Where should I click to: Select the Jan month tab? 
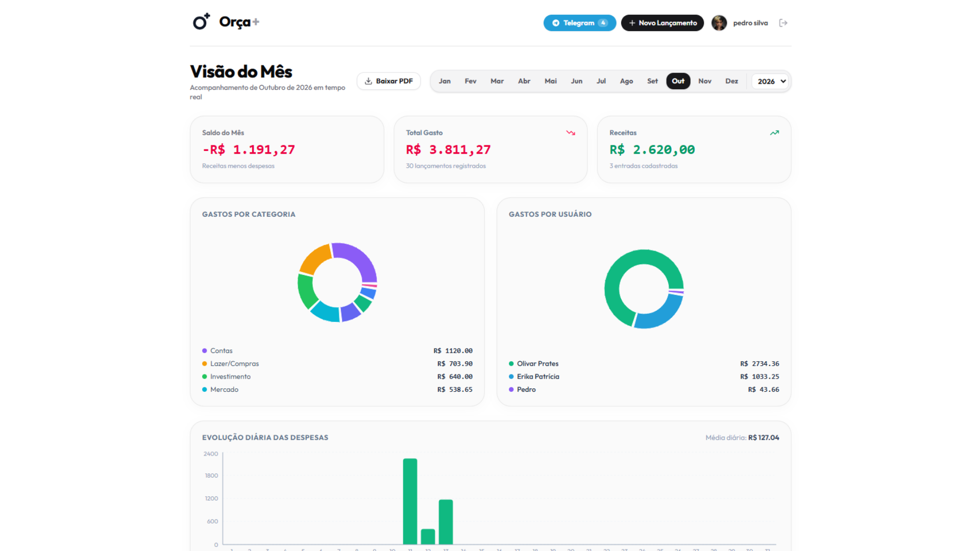click(x=445, y=81)
